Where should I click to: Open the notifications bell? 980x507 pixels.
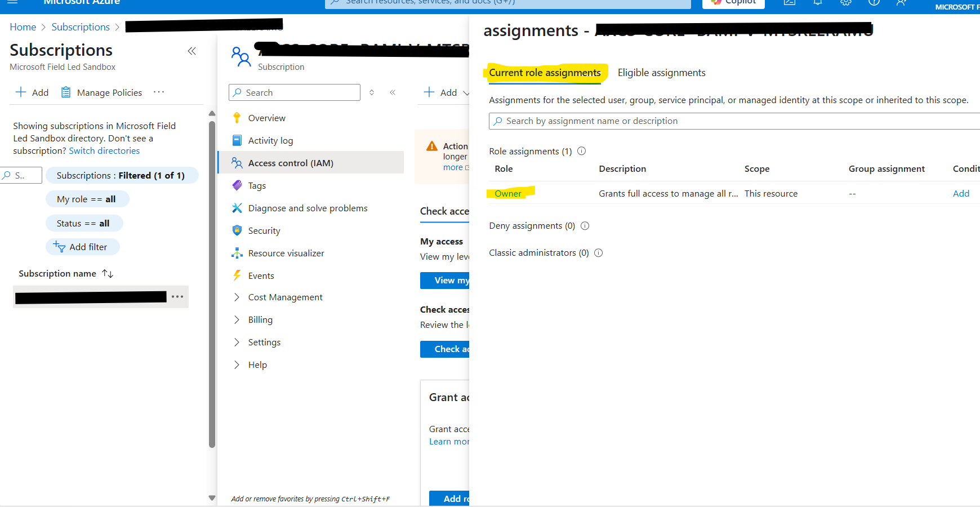(818, 2)
